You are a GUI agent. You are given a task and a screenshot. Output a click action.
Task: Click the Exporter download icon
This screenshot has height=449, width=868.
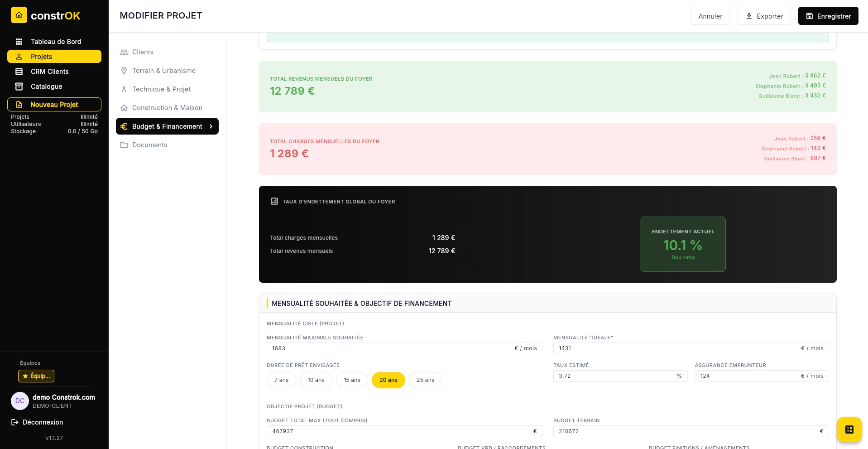(748, 16)
